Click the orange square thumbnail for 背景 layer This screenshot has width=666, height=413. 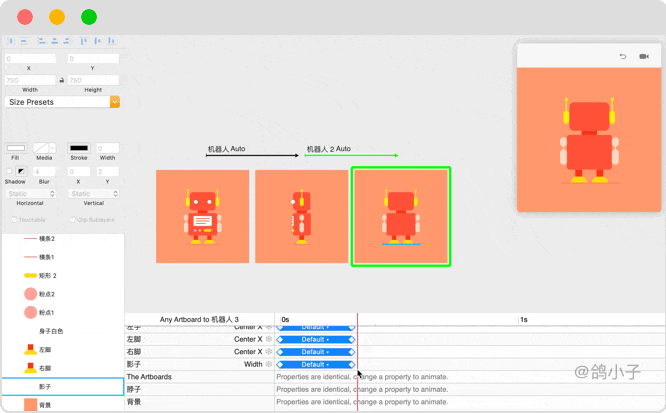(31, 405)
